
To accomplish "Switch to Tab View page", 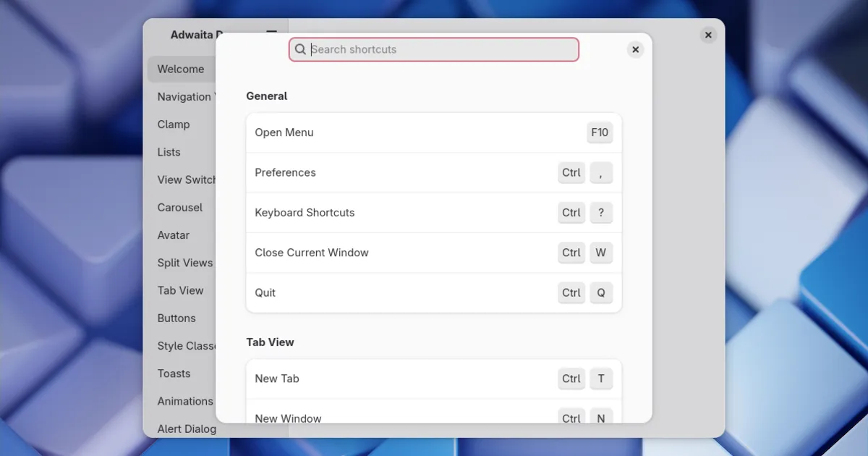I will (181, 290).
